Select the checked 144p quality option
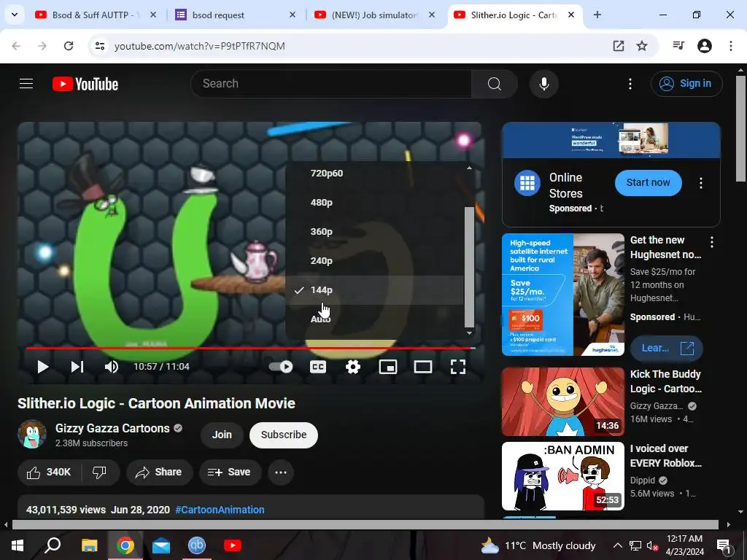The height and width of the screenshot is (560, 747). point(374,289)
